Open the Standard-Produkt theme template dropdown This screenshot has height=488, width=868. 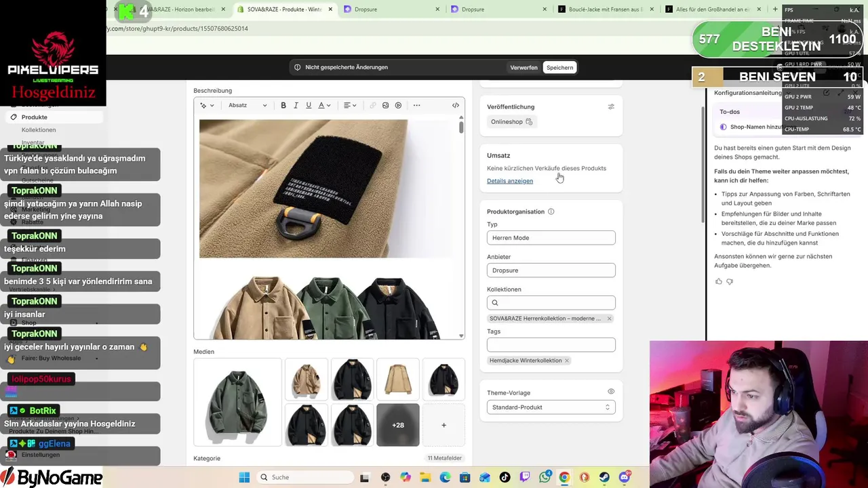pyautogui.click(x=551, y=407)
